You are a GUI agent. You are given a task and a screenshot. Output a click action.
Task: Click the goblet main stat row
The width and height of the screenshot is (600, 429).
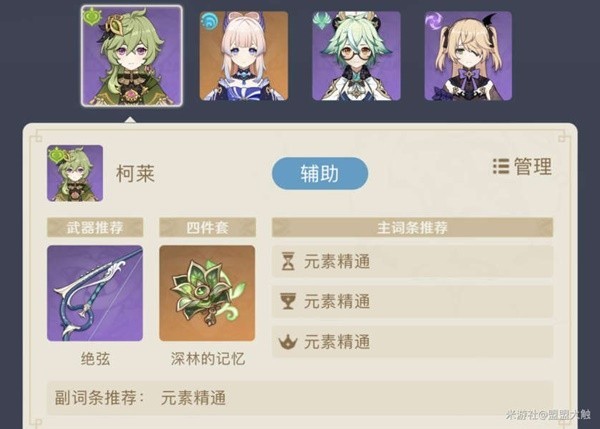pyautogui.click(x=412, y=302)
